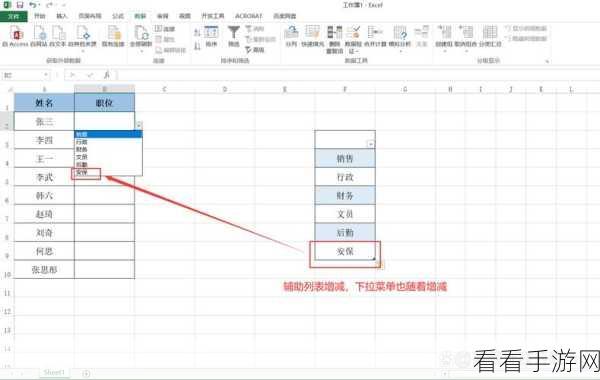Click the 快速填充 (Flash Fill) icon
This screenshot has height=380, width=600.
point(313,36)
